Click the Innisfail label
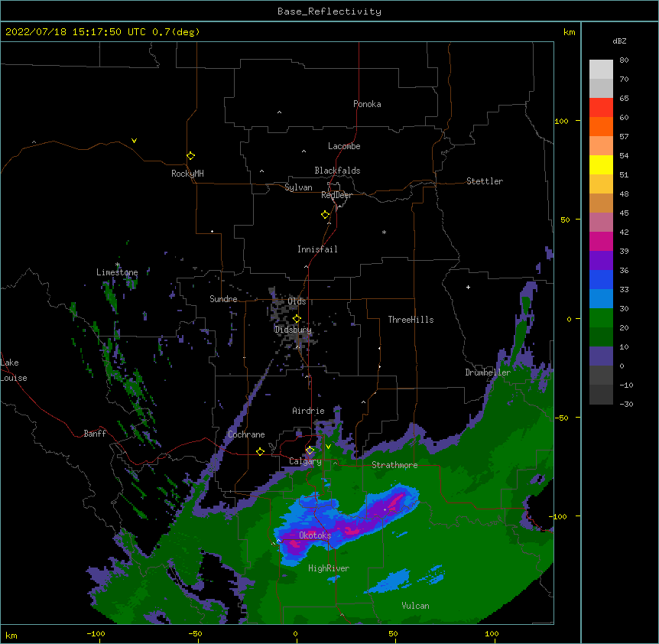 [317, 249]
